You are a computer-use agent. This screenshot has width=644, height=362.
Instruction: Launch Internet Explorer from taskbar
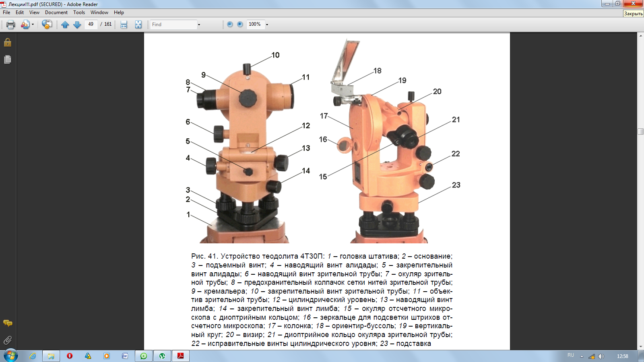(33, 356)
